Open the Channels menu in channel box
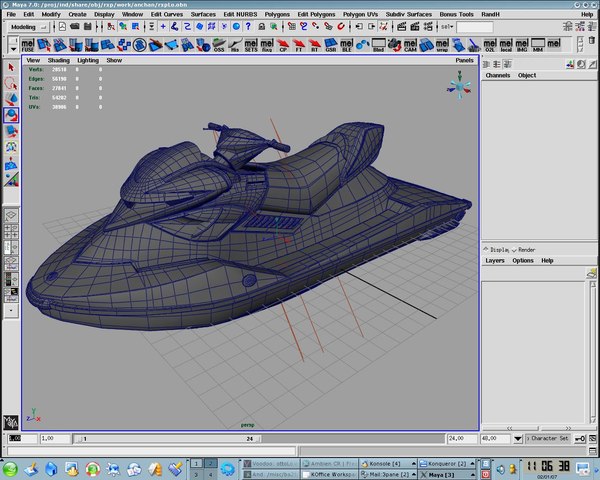The width and height of the screenshot is (600, 480). coord(498,75)
